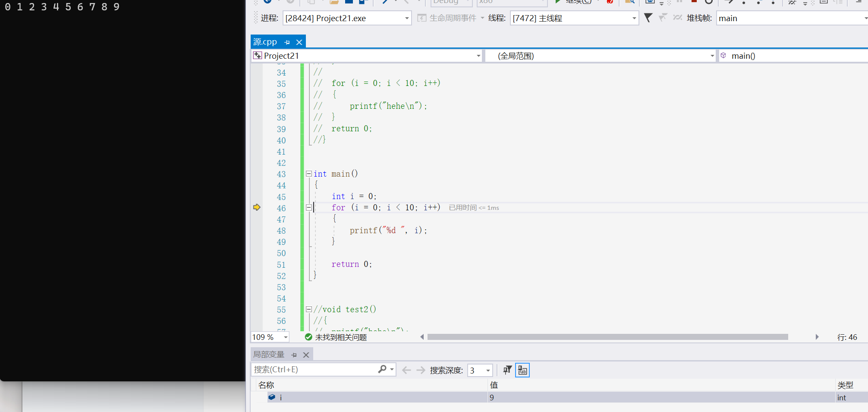Click the flagged threads only filter icon

click(663, 18)
